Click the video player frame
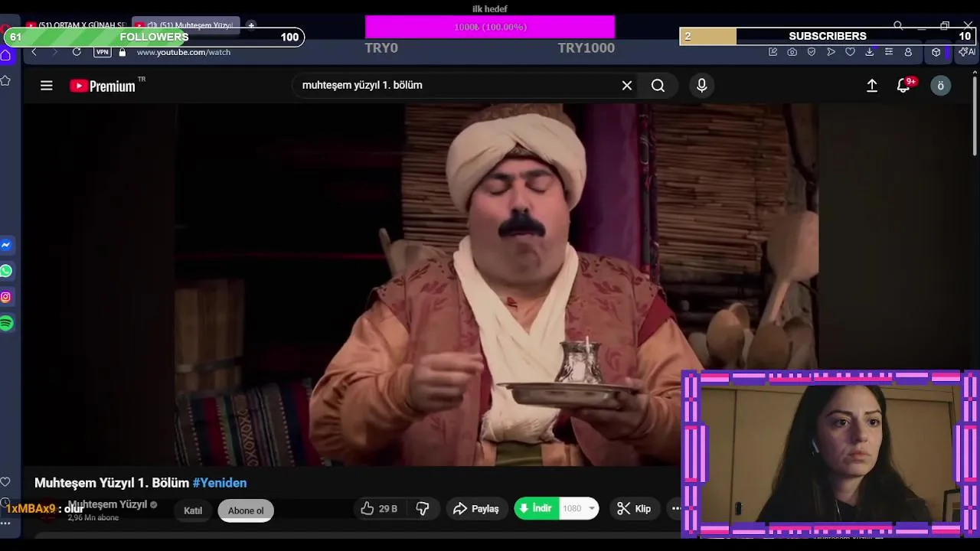The height and width of the screenshot is (551, 980). 498,285
